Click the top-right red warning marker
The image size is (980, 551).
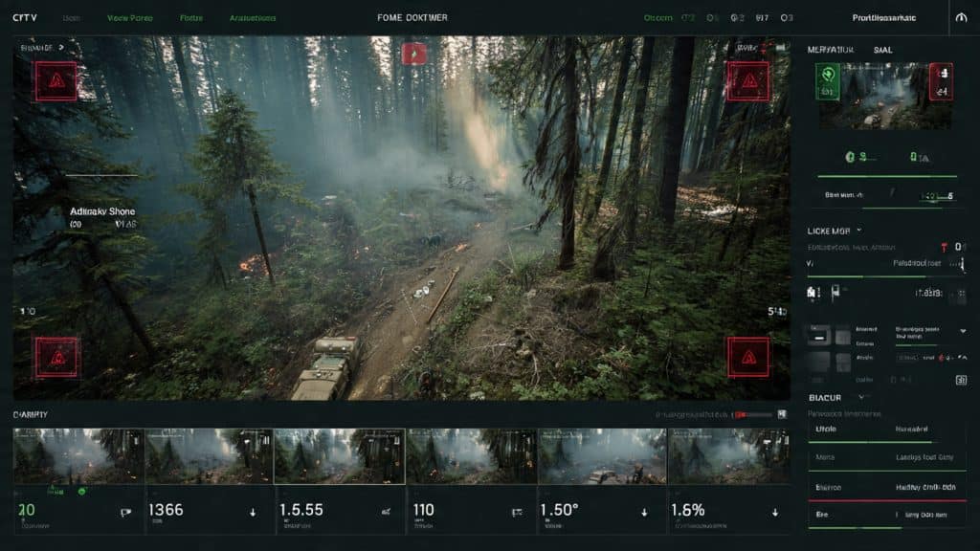click(747, 81)
